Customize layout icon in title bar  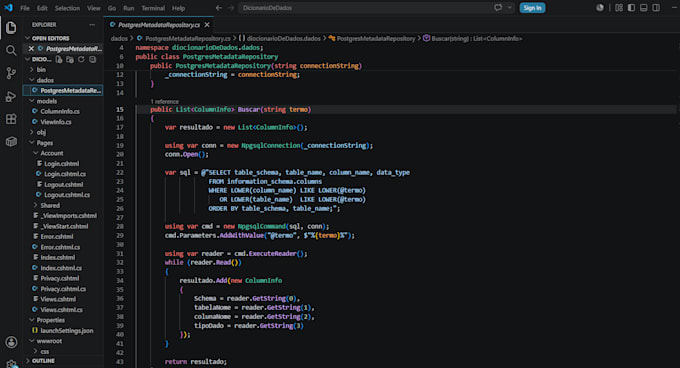619,8
